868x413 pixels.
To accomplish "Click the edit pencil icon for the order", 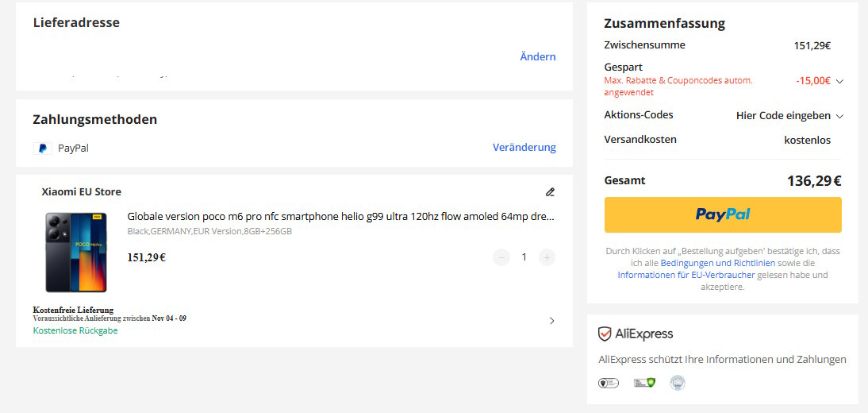I will click(550, 191).
